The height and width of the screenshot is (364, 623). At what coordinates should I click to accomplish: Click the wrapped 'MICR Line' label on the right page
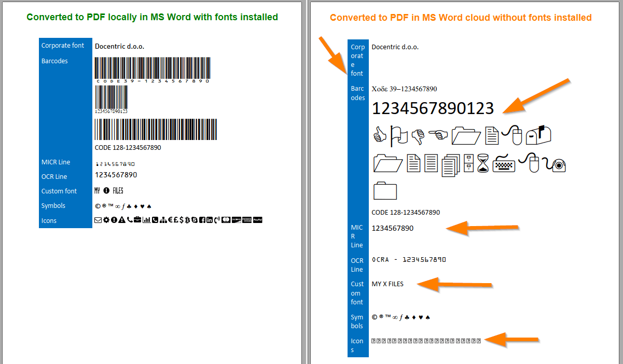coord(357,236)
